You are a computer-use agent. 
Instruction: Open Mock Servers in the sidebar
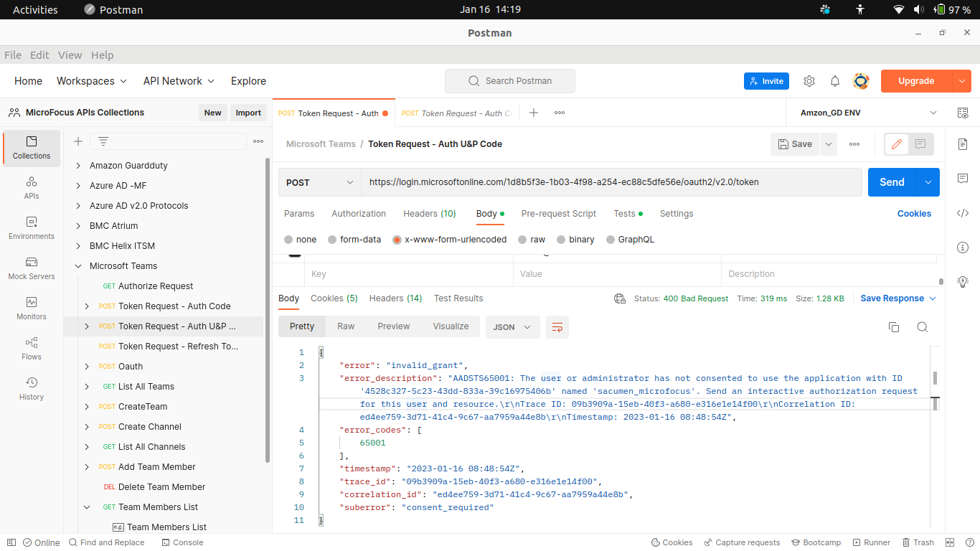(x=32, y=268)
